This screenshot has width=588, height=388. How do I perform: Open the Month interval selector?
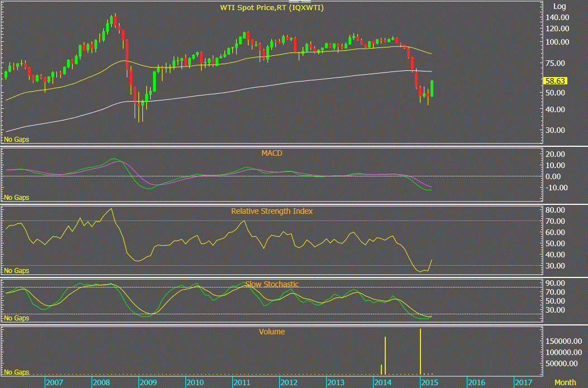pos(565,382)
